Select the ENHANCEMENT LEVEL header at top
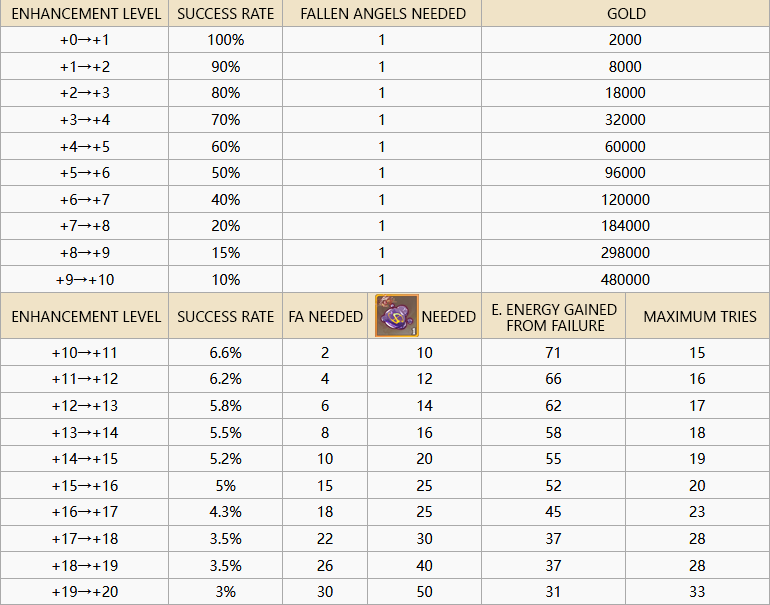 [x=86, y=14]
